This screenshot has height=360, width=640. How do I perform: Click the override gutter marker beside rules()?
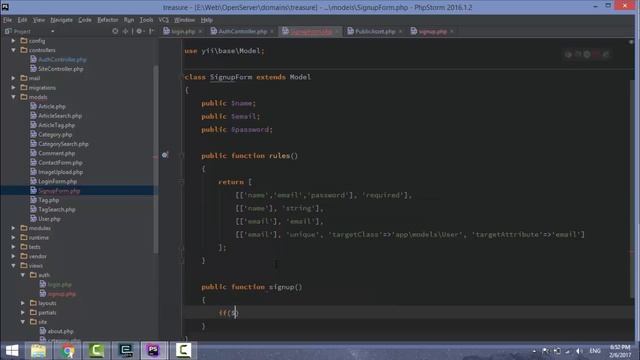click(x=164, y=155)
